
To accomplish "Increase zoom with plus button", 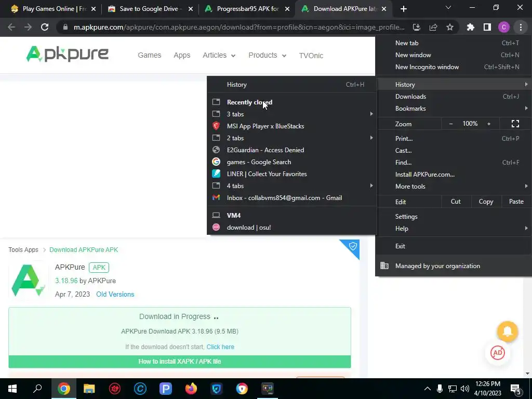I will coord(489,124).
